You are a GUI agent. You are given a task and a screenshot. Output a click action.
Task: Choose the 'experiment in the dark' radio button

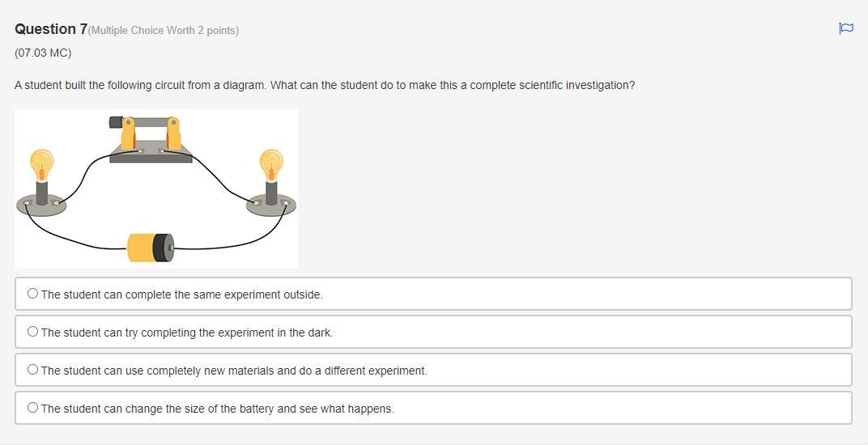[32, 332]
